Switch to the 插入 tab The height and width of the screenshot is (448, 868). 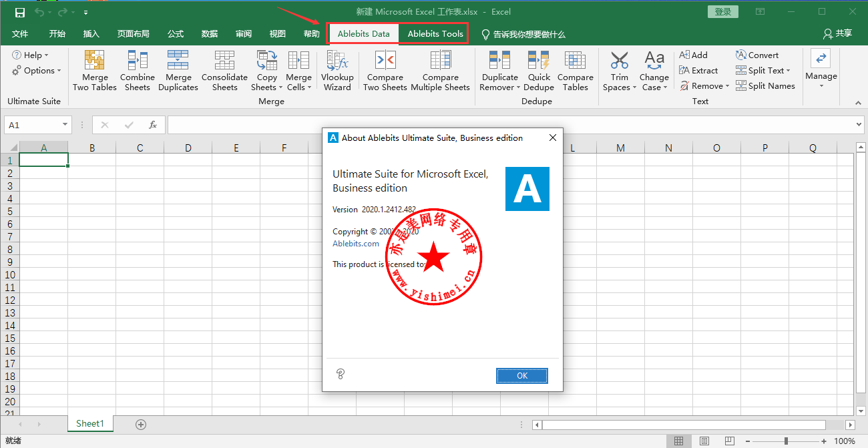coord(91,34)
